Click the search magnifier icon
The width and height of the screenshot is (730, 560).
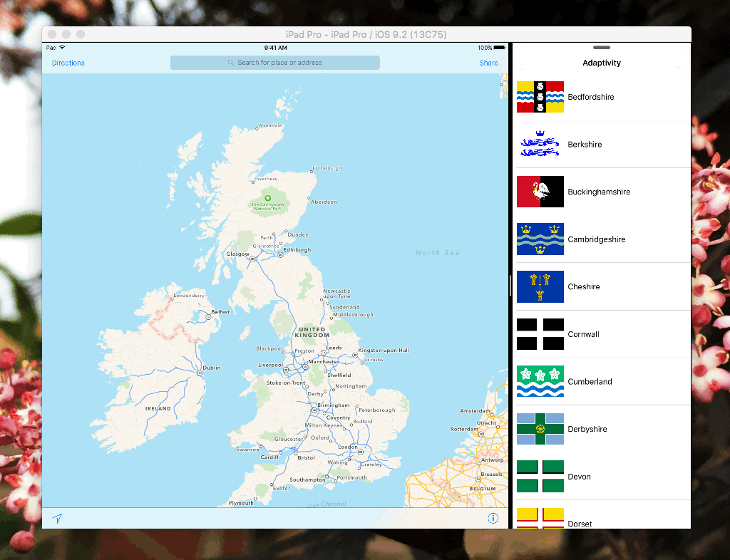click(230, 62)
